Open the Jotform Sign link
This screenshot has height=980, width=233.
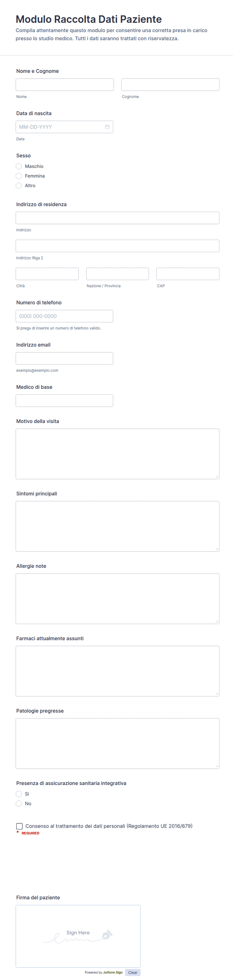(113, 972)
